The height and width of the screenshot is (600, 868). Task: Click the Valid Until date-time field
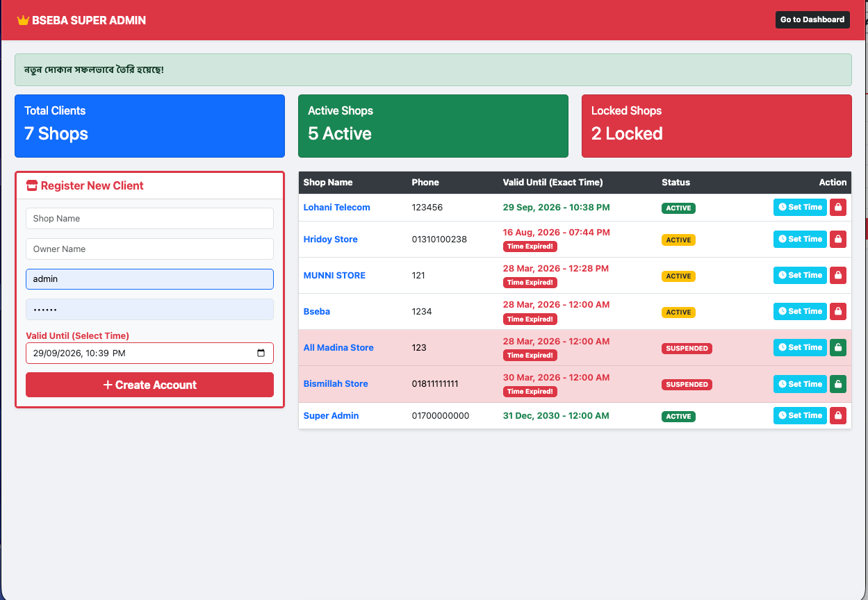[149, 353]
